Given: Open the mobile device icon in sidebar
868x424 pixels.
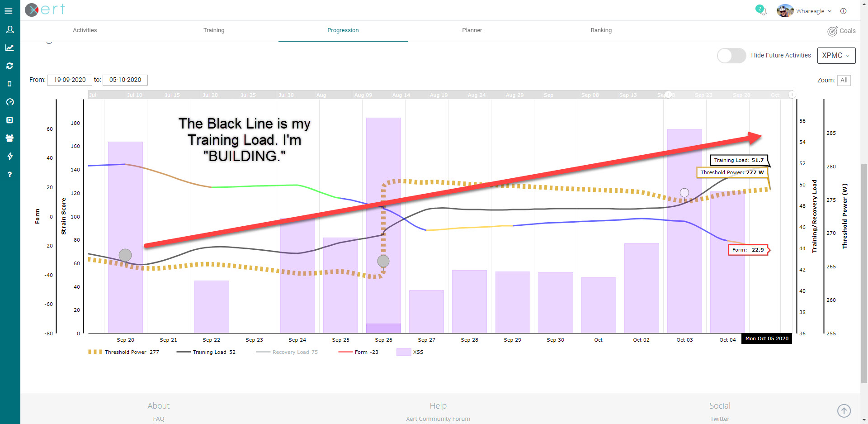Looking at the screenshot, I should pos(10,83).
